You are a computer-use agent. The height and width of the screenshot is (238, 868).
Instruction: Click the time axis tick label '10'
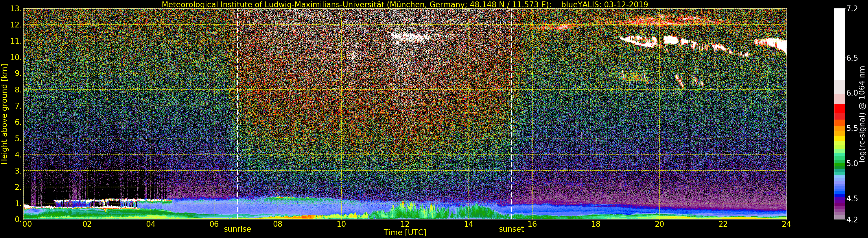pos(341,224)
